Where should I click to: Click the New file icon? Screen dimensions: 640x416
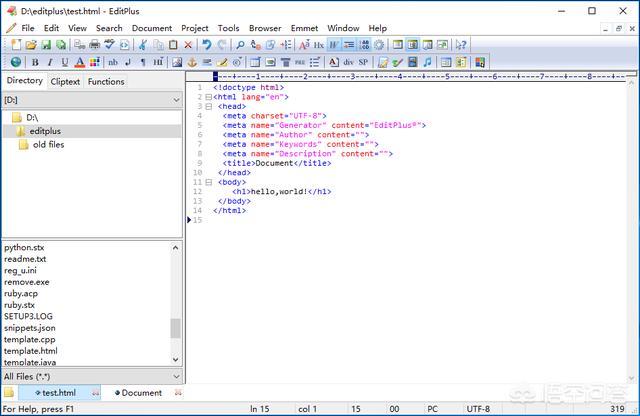16,44
